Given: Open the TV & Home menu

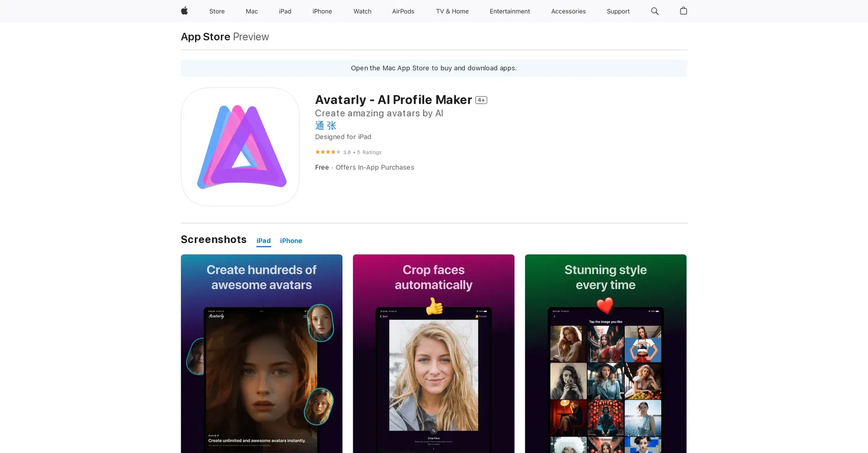Looking at the screenshot, I should [453, 11].
